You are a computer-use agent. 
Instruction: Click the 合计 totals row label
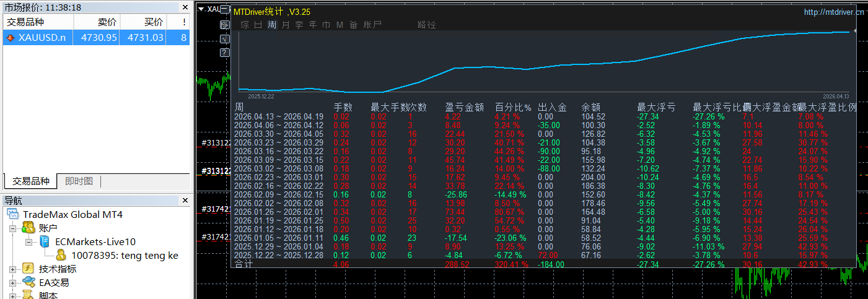pos(243,264)
